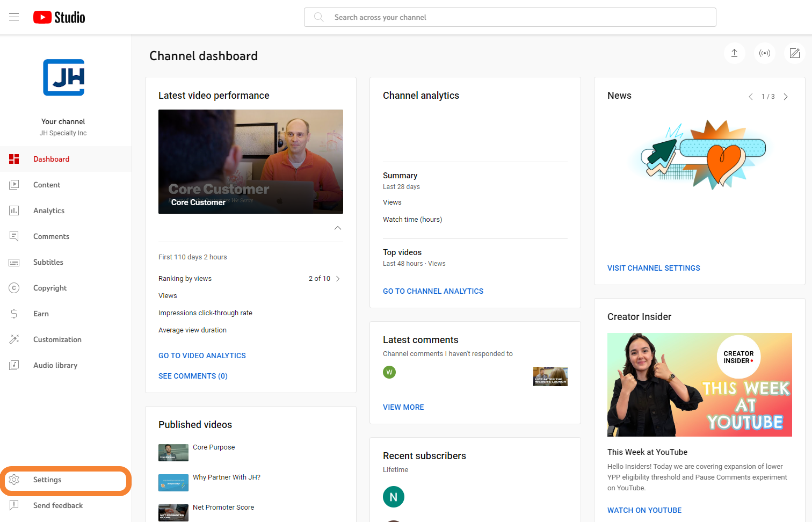This screenshot has width=812, height=522.
Task: Open the Audio library section
Action: click(x=66, y=365)
